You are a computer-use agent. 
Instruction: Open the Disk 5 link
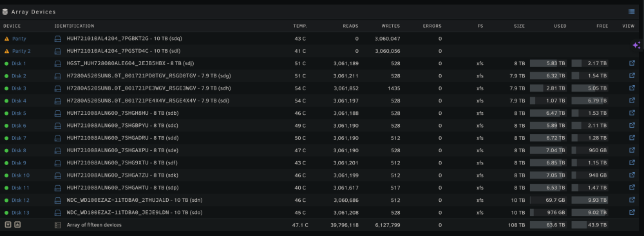(19, 113)
